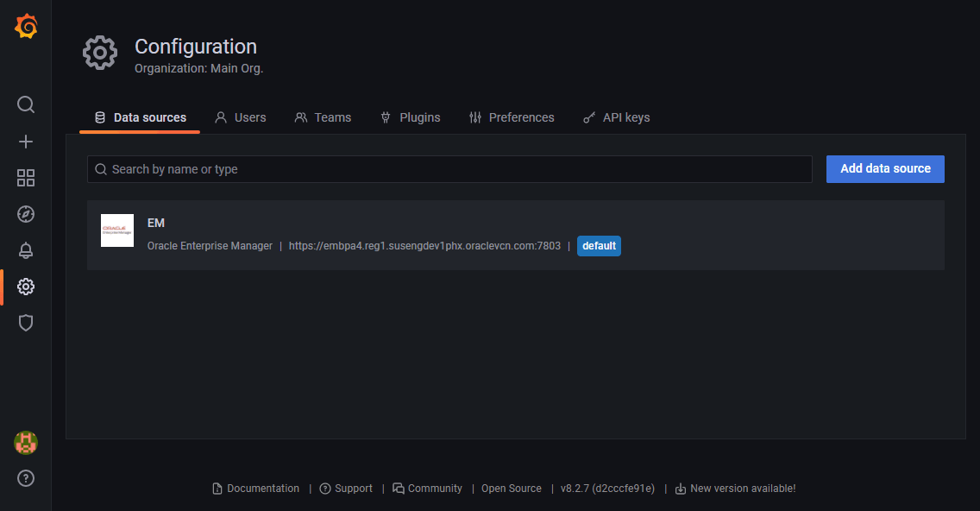Click the Oracle Enterprise Manager logo thumbnail

pos(116,230)
